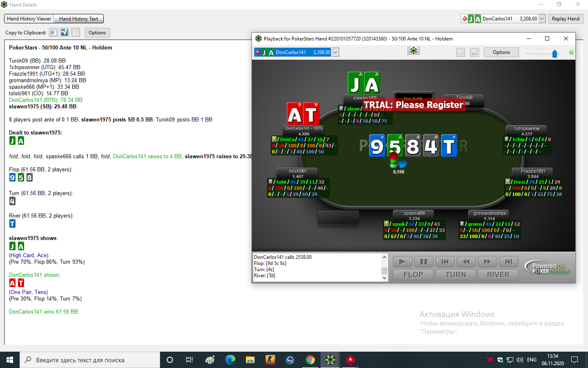Jump to start of hand replay
Viewport: 588px width, 368px height.
tap(445, 262)
